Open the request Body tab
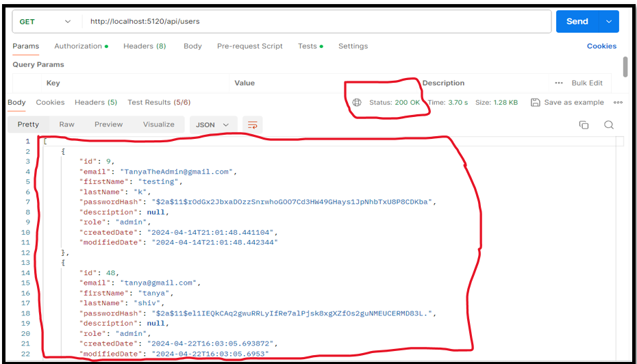 [192, 47]
